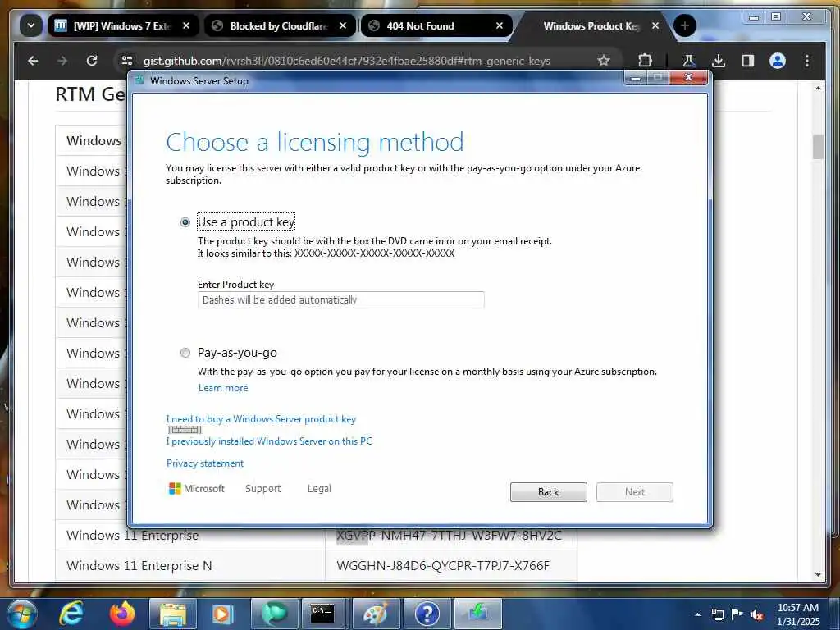Click the Back button in setup
The height and width of the screenshot is (630, 840).
549,492
